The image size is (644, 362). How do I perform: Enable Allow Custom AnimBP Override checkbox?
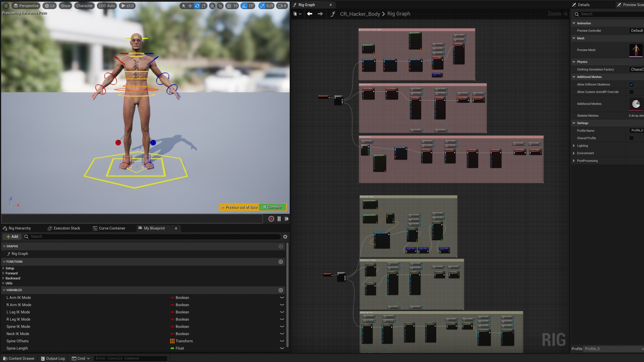(631, 92)
